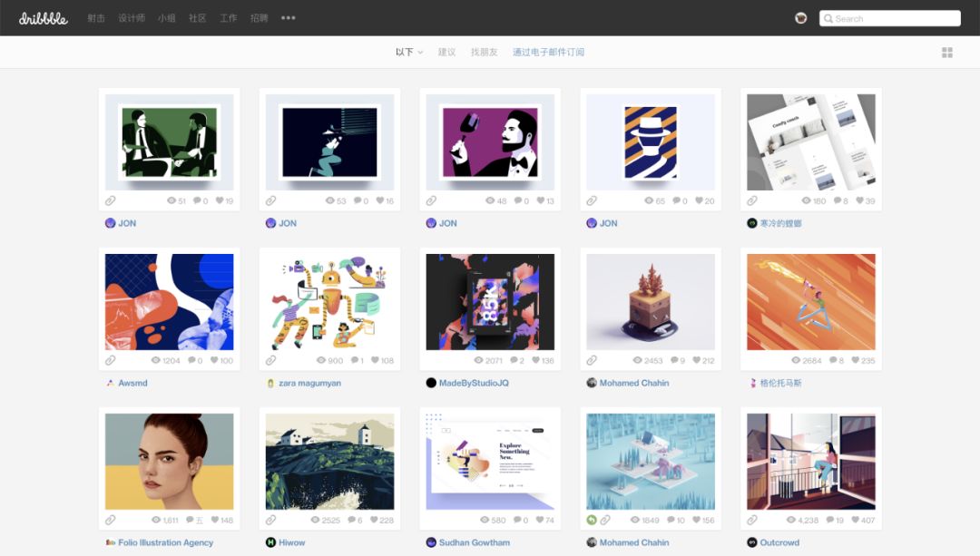The width and height of the screenshot is (980, 556).
Task: Open the lighthouse landscape shot by Hiwow
Action: (x=330, y=462)
